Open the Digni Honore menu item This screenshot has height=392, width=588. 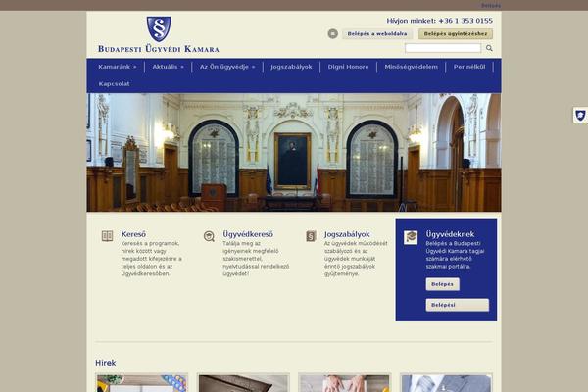click(x=348, y=67)
